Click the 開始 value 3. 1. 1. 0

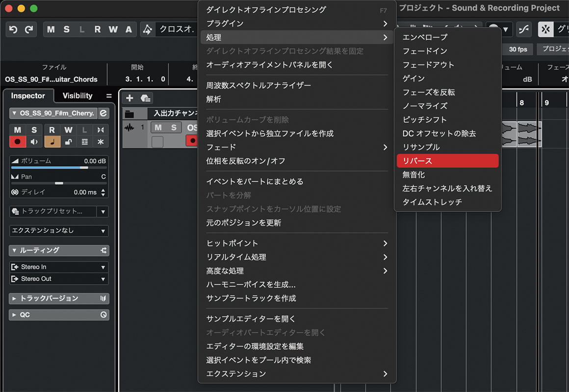coord(145,79)
